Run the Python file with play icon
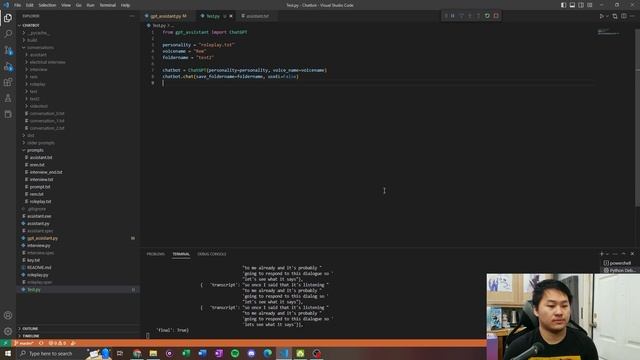640x360 pixels. [601, 16]
